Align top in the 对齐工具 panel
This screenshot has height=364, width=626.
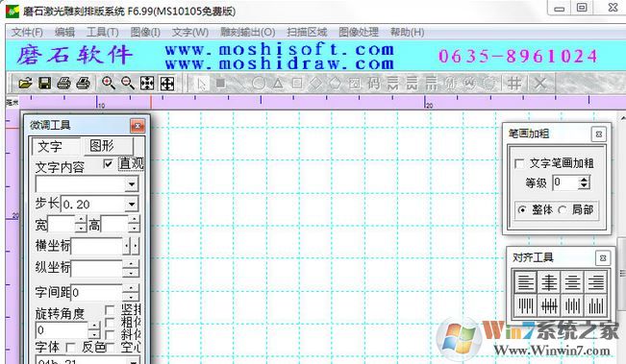coord(525,305)
